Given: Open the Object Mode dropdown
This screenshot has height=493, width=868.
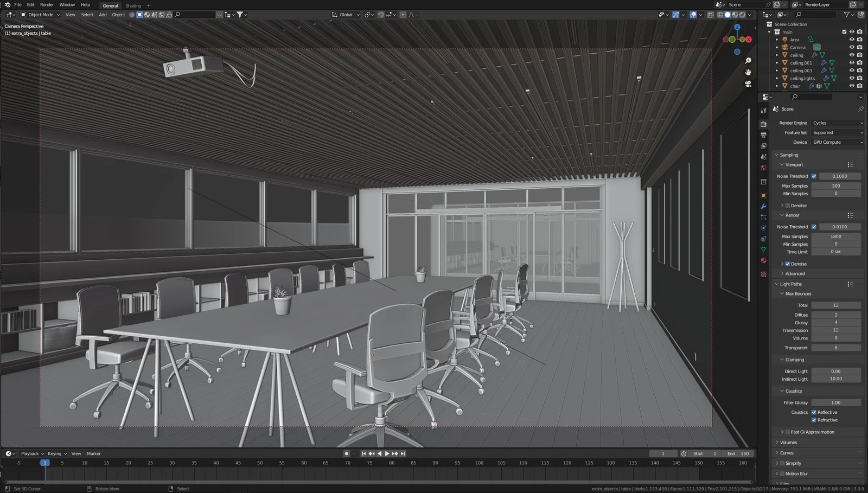Looking at the screenshot, I should 41,15.
